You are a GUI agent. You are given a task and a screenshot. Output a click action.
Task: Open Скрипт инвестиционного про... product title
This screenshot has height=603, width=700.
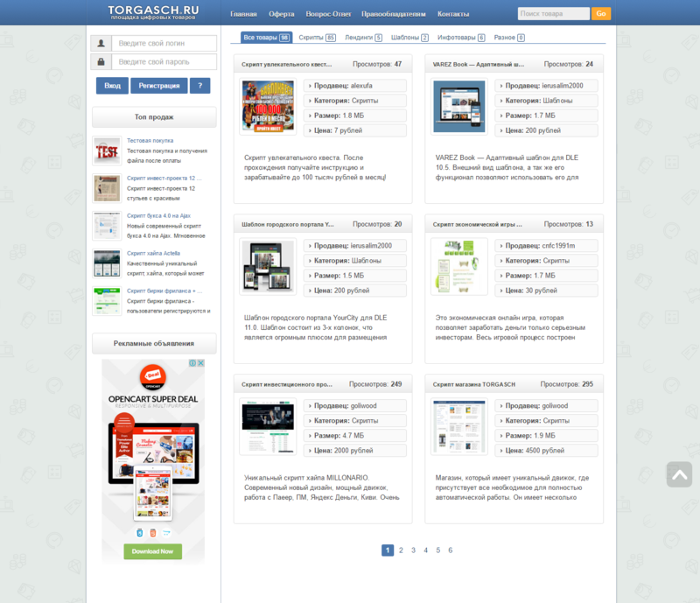(287, 384)
